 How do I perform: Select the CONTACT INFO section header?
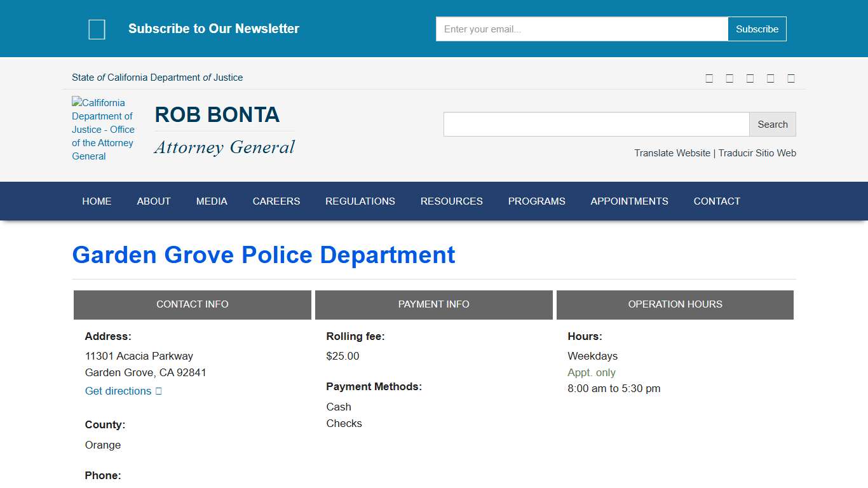192,304
